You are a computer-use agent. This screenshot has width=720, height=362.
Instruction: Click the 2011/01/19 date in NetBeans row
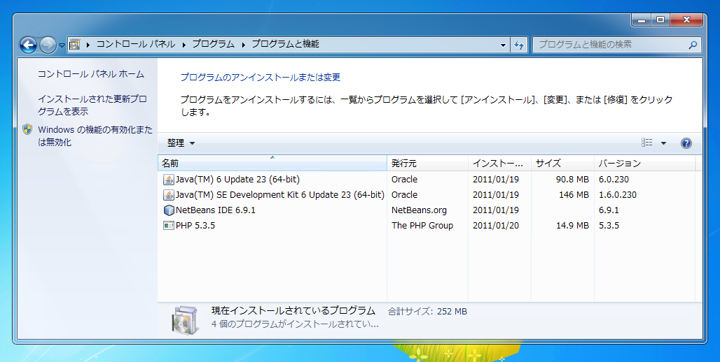(496, 210)
